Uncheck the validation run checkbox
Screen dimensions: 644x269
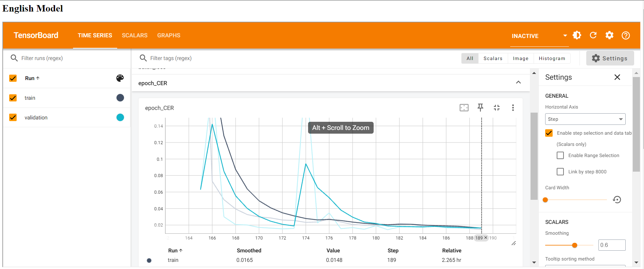tap(13, 117)
